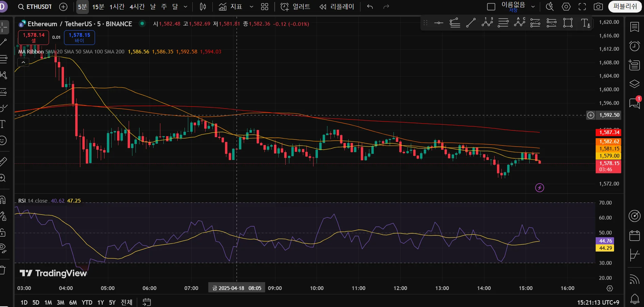644x307 pixels.
Task: Click the red 1,578.14 sell button
Action: [33, 37]
